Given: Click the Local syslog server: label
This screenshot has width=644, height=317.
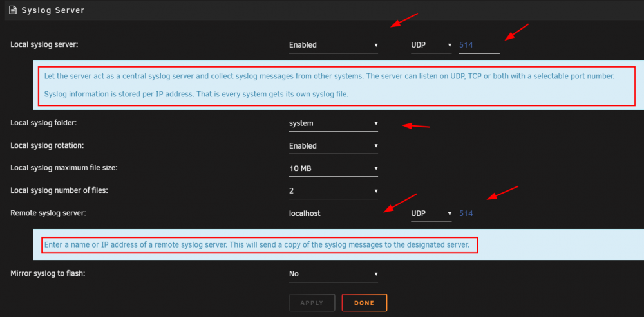Looking at the screenshot, I should click(x=44, y=44).
